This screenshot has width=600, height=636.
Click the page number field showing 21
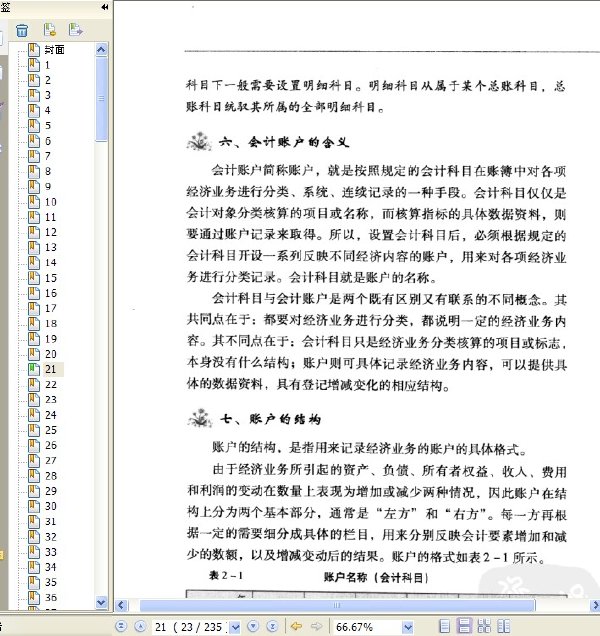191,627
